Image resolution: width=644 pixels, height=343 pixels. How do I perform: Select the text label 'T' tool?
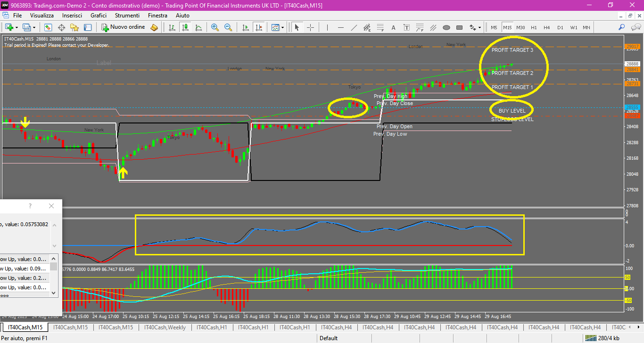406,27
